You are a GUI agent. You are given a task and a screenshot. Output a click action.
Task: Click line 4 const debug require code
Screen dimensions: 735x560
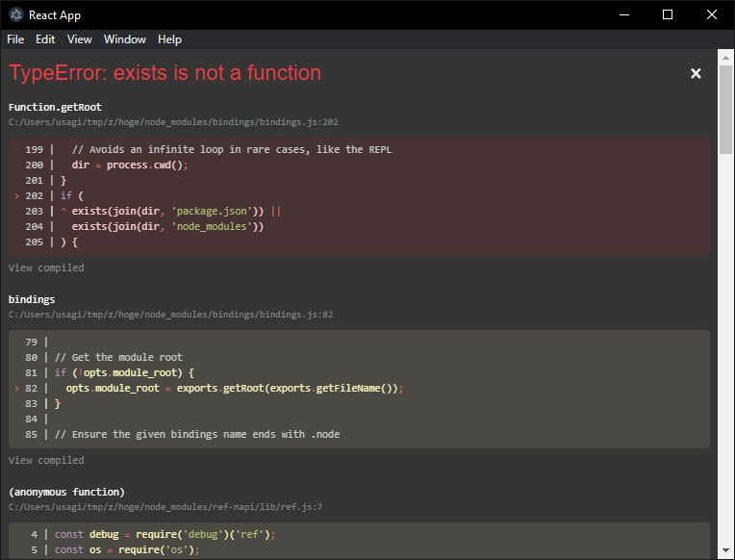pos(165,534)
